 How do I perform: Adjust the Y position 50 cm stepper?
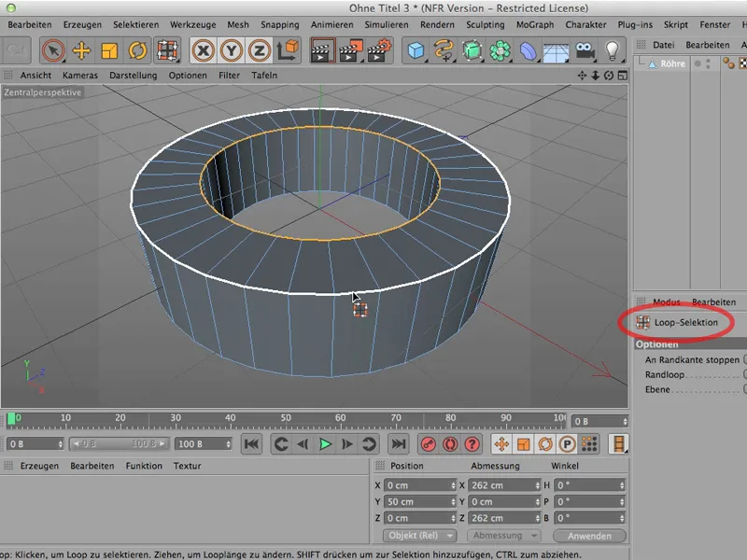click(x=453, y=502)
